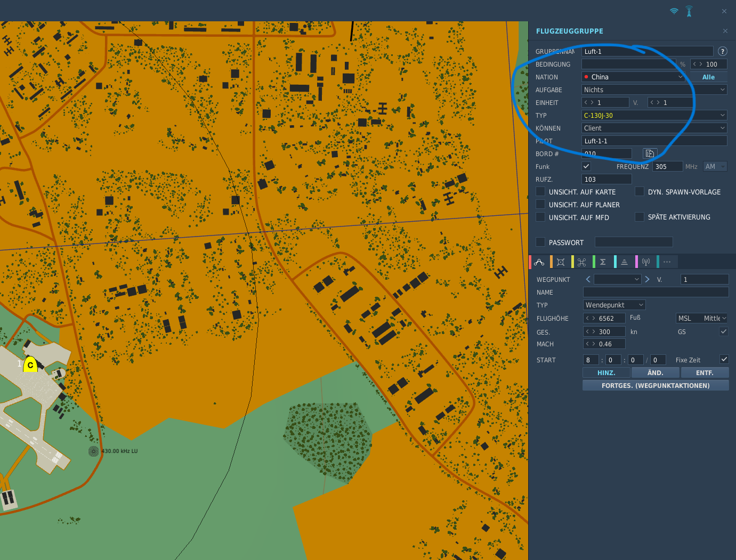Expand the waypoint type dropdown Wendepunkt

coord(614,305)
